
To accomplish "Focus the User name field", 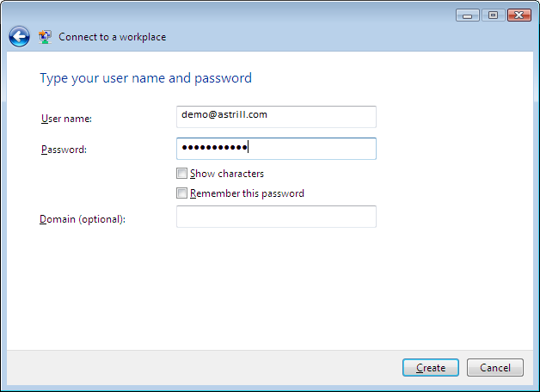I will click(276, 117).
